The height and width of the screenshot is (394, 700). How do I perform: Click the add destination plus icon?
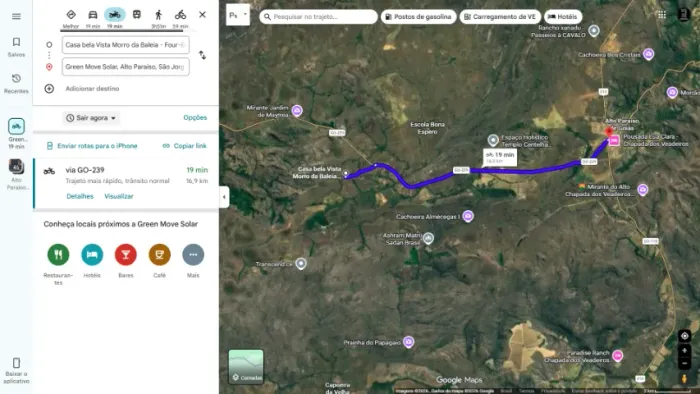49,88
